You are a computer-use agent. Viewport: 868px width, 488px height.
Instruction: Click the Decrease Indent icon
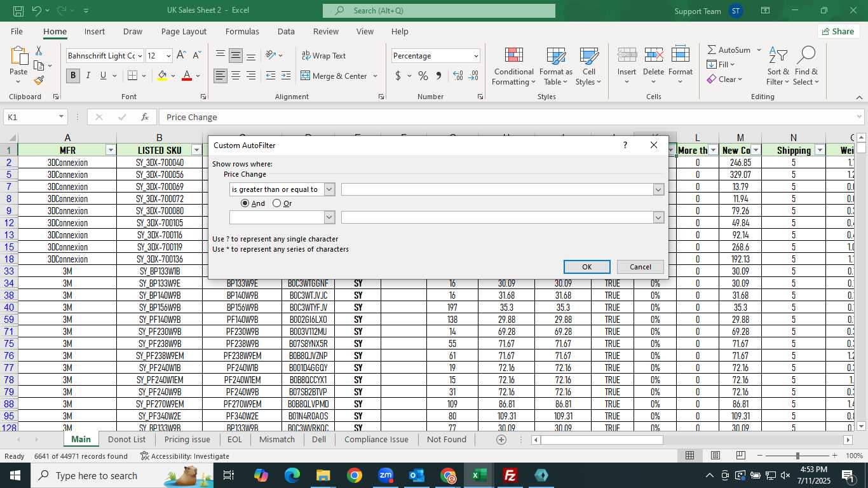pos(271,76)
